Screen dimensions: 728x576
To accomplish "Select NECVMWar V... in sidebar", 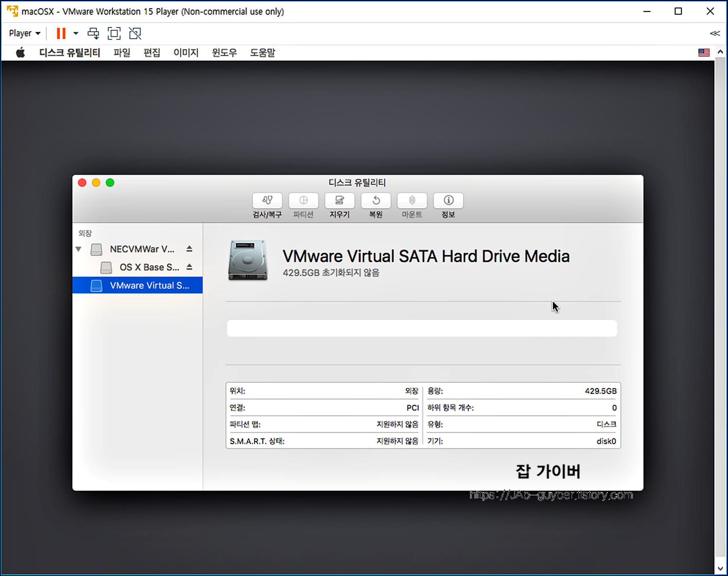I will (138, 249).
